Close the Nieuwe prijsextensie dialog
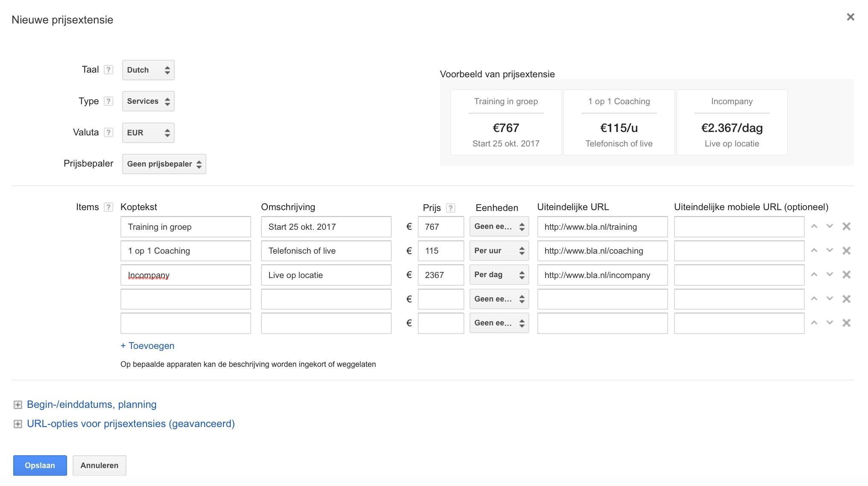The height and width of the screenshot is (486, 868). click(x=850, y=17)
